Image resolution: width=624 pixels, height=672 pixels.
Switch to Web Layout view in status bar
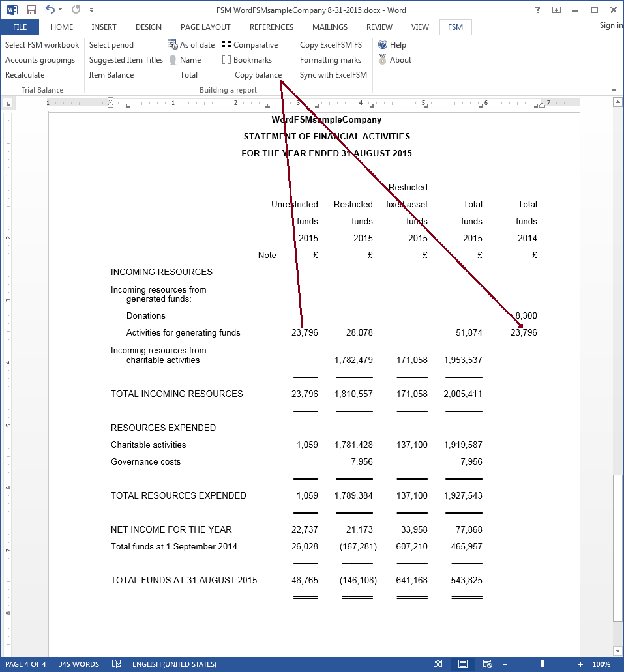click(x=487, y=664)
